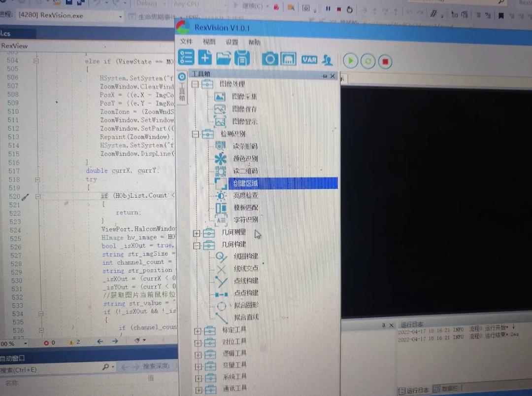Viewport: 532px width, 396px height.
Task: Select the 点点构建 point-to-point construction icon
Action: 221,294
